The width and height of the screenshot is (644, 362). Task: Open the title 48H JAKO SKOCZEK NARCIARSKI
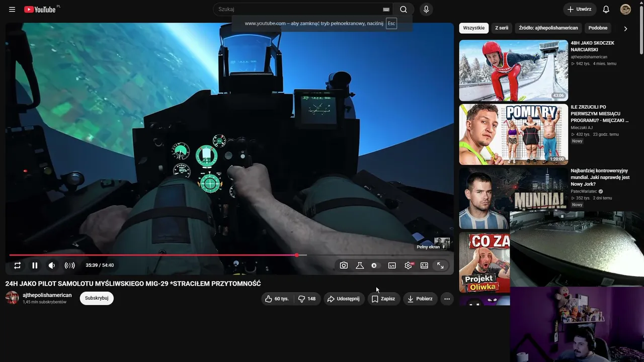click(593, 46)
